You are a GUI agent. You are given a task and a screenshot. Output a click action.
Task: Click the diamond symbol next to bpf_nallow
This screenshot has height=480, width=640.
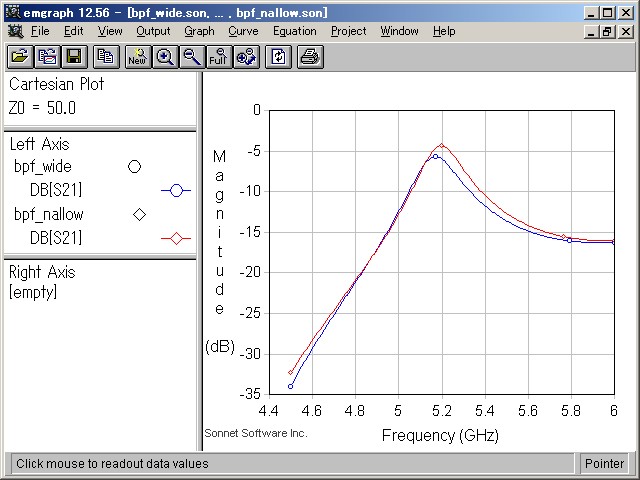(140, 214)
